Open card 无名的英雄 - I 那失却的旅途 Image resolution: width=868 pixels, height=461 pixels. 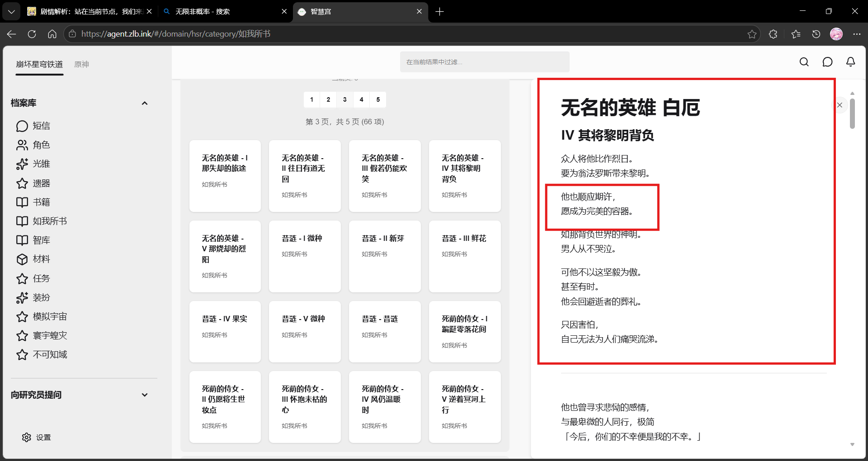225,176
